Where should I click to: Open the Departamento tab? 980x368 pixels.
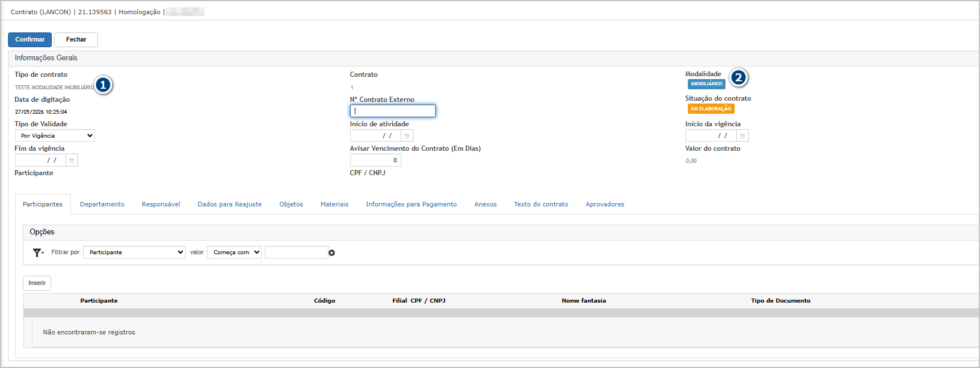[102, 204]
